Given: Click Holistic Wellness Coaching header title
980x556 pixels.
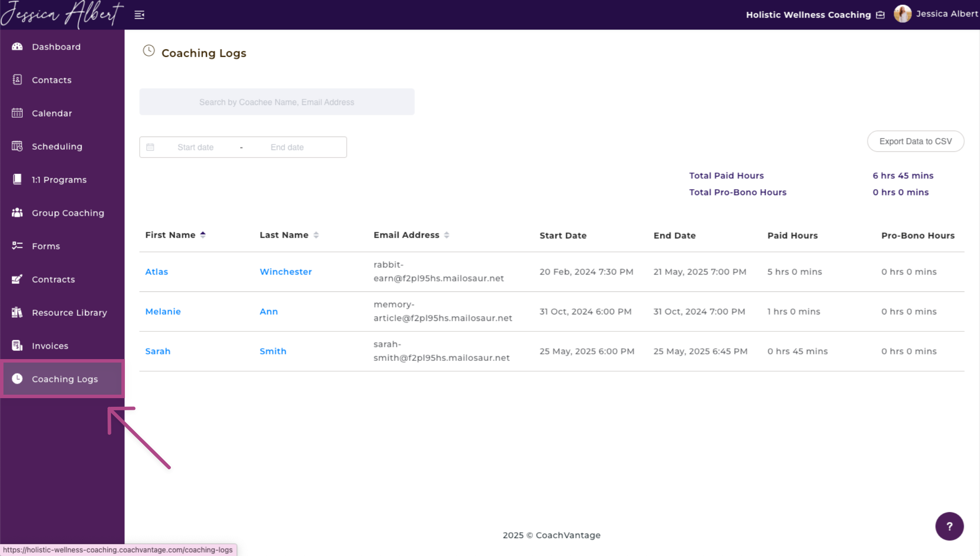Looking at the screenshot, I should pos(808,15).
